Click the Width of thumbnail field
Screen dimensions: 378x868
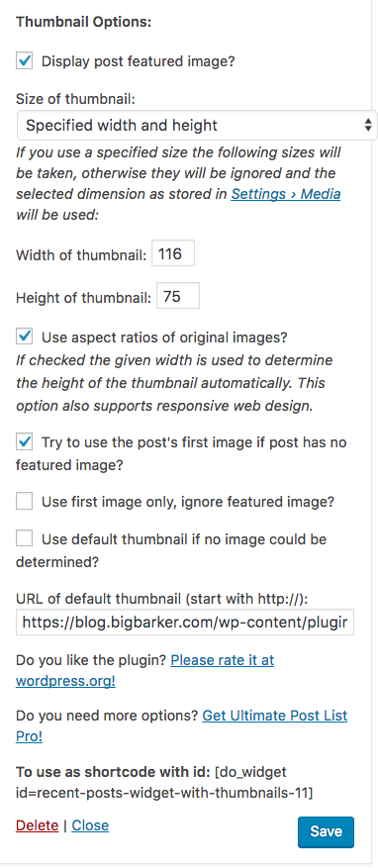point(173,254)
